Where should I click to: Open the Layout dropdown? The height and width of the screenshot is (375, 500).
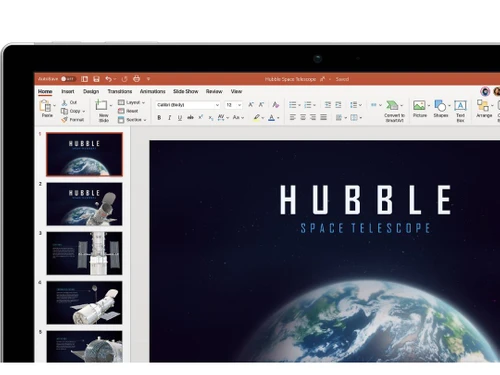(x=132, y=102)
